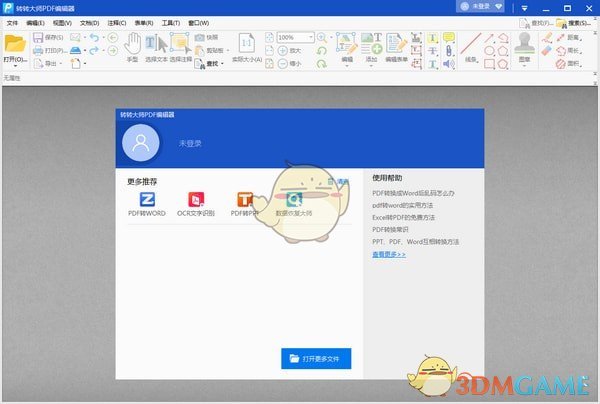Click the 编辑 edit content tool
This screenshot has width=600, height=404.
click(347, 47)
